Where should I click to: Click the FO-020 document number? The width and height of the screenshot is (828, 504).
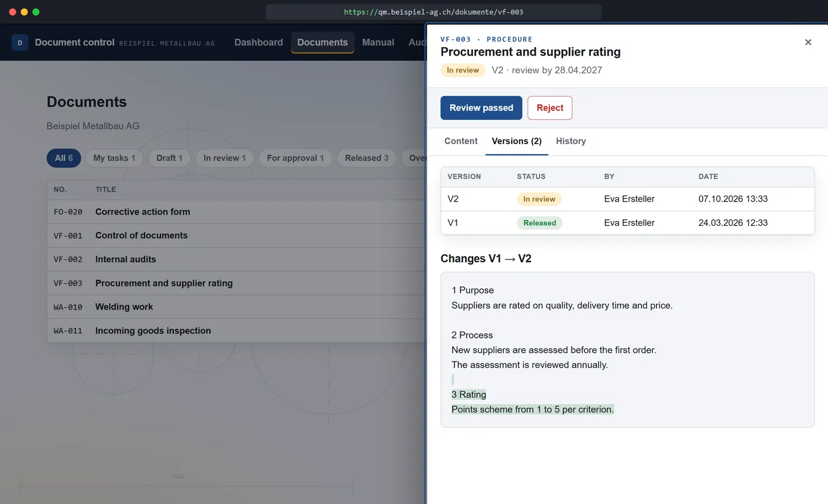coord(68,212)
